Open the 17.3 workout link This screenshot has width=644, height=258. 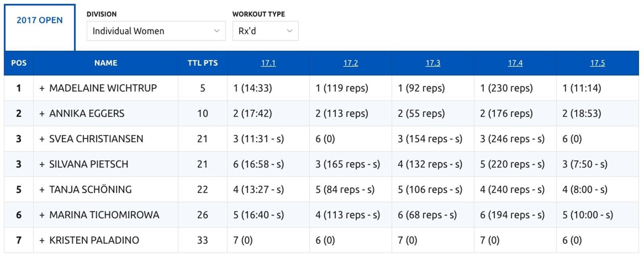tap(433, 63)
